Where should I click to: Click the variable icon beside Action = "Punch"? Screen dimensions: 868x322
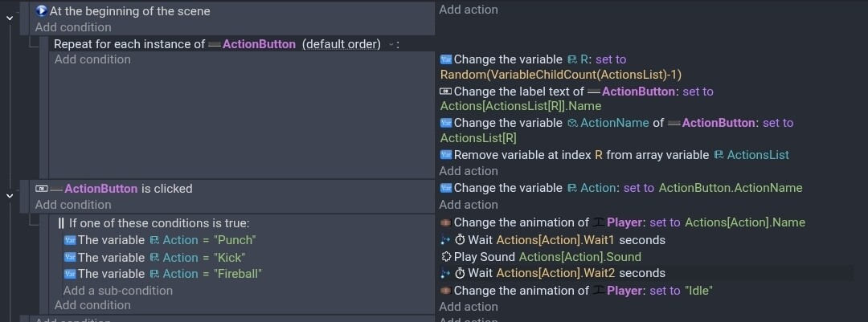tap(70, 240)
